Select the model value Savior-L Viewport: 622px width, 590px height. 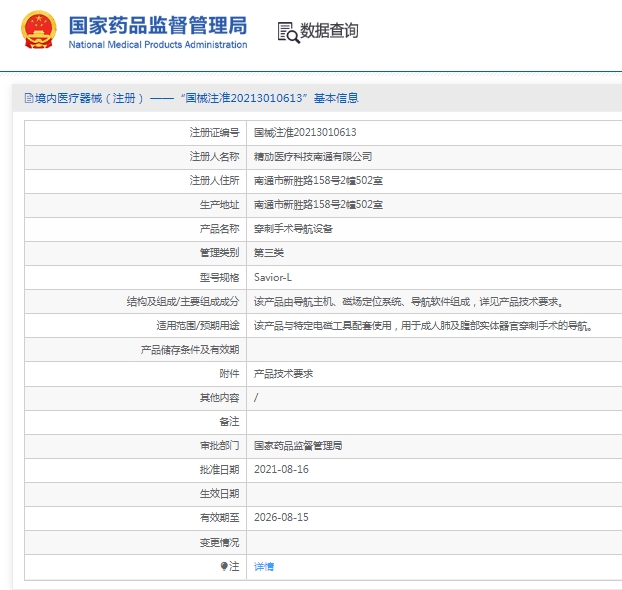[273, 277]
